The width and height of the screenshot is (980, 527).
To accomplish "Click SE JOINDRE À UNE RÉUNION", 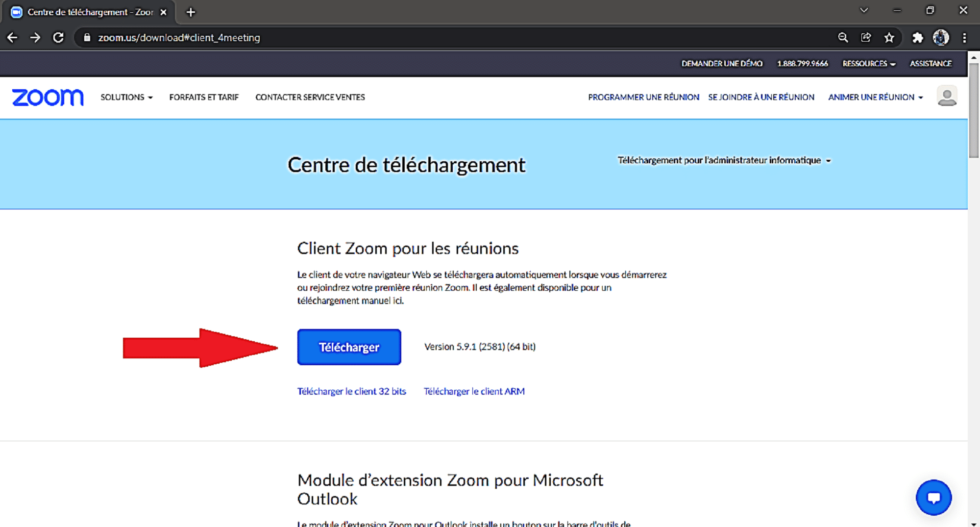I will tap(761, 97).
